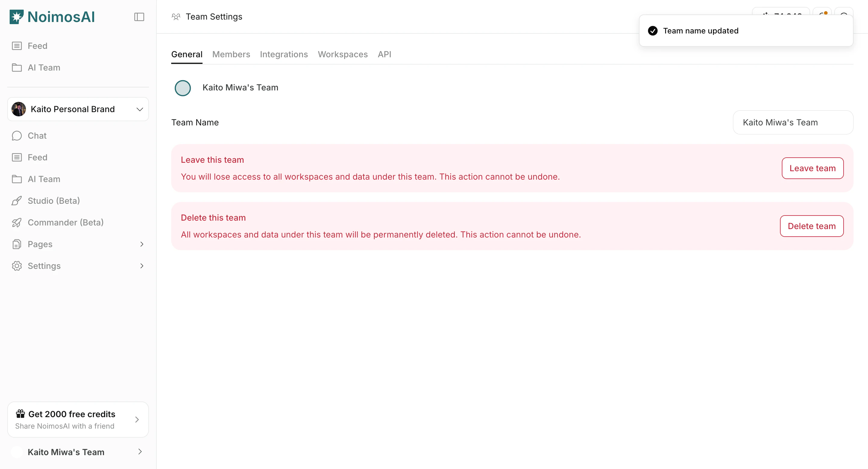Switch to the Members tab
The width and height of the screenshot is (868, 469).
[x=231, y=54]
